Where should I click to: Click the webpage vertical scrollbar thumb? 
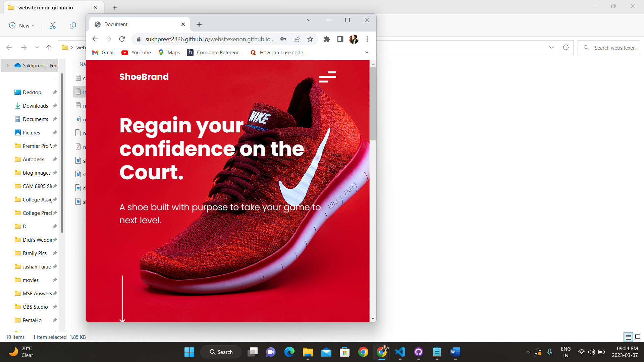tap(373, 104)
